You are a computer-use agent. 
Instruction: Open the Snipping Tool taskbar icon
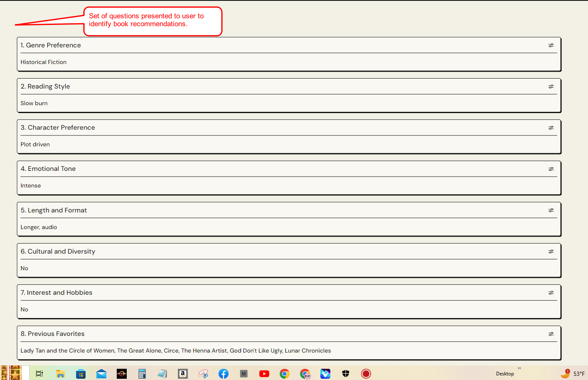click(x=203, y=374)
